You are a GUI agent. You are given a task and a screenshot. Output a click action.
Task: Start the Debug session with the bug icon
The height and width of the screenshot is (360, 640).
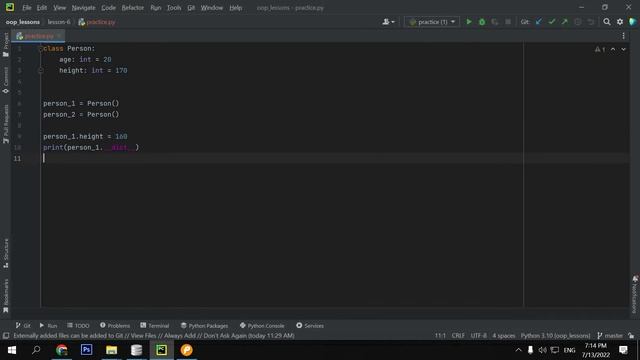click(482, 22)
